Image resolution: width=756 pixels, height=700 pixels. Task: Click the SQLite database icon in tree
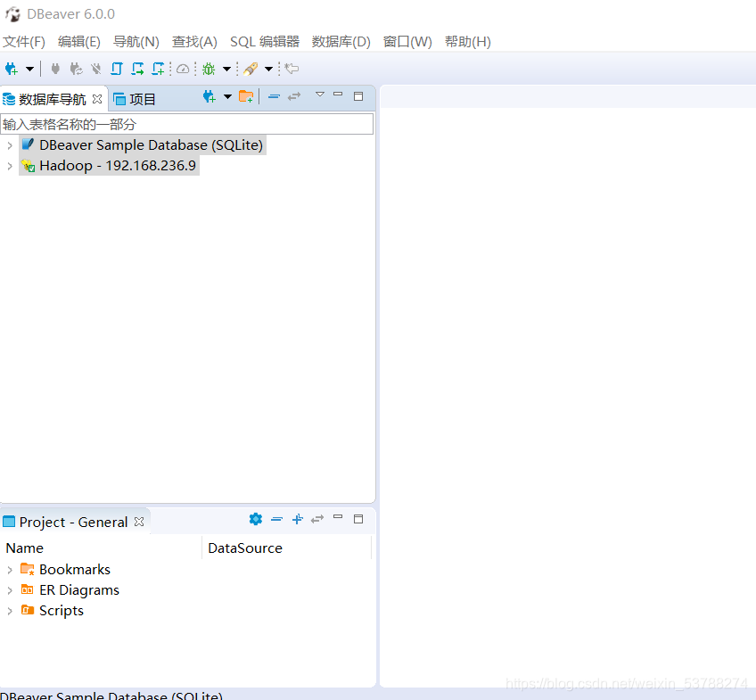[28, 144]
